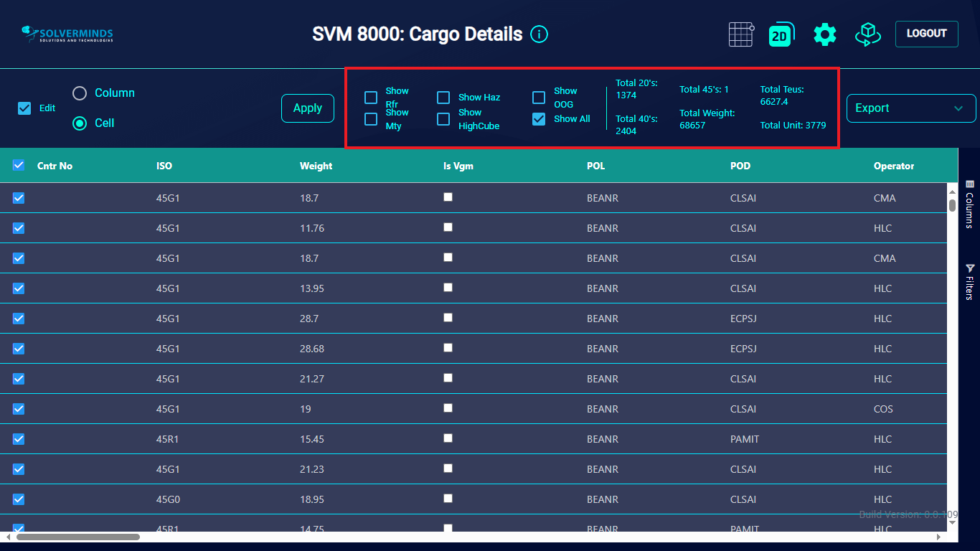Screen dimensions: 980x551
Task: Sort by the Is Vgm column header
Action: (x=458, y=166)
